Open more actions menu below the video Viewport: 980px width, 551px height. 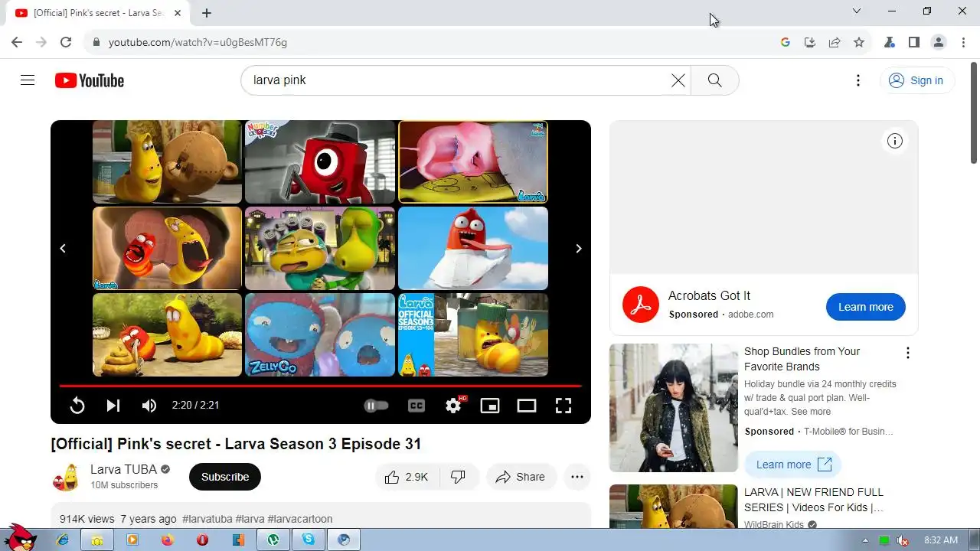577,477
